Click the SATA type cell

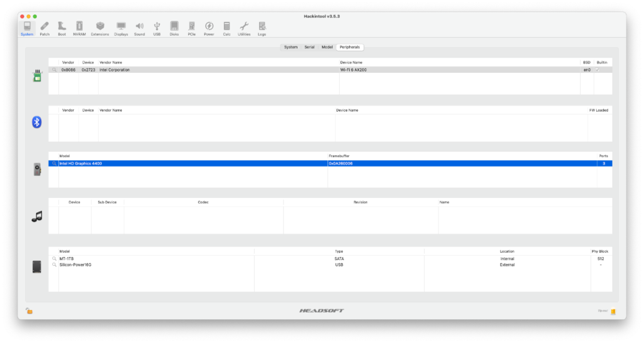click(339, 259)
